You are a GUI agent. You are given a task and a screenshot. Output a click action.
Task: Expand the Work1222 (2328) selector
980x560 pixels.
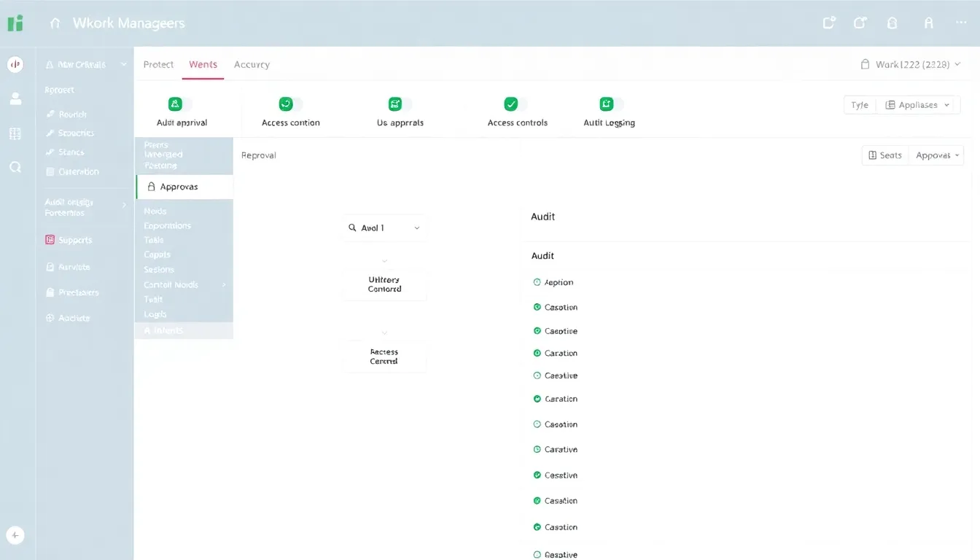coord(911,64)
